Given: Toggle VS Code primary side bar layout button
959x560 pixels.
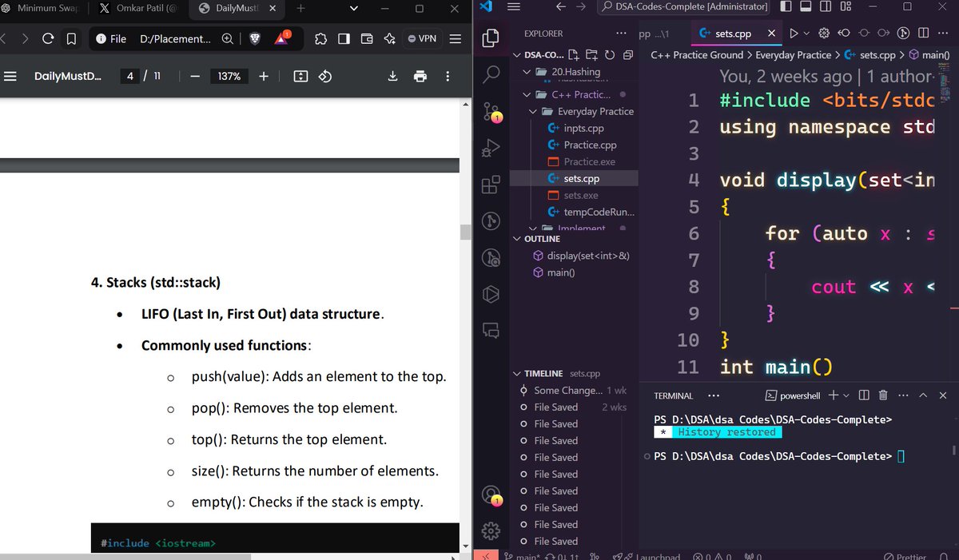Looking at the screenshot, I should (786, 6).
